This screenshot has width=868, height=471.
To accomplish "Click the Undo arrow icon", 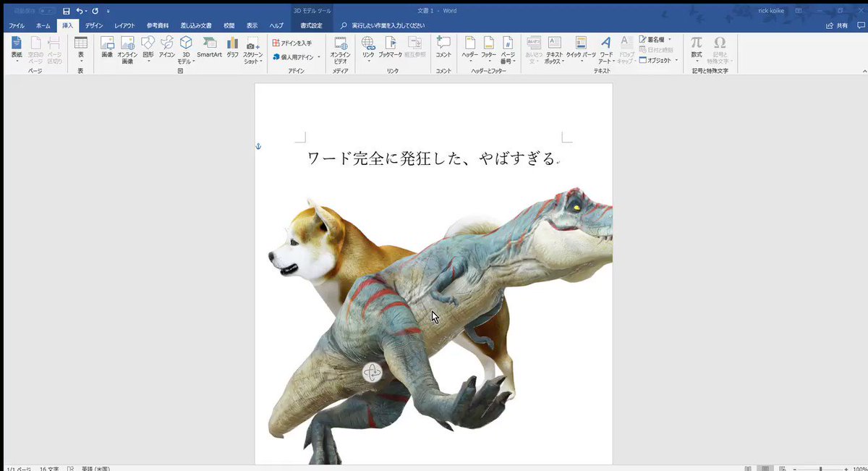I will pos(80,12).
